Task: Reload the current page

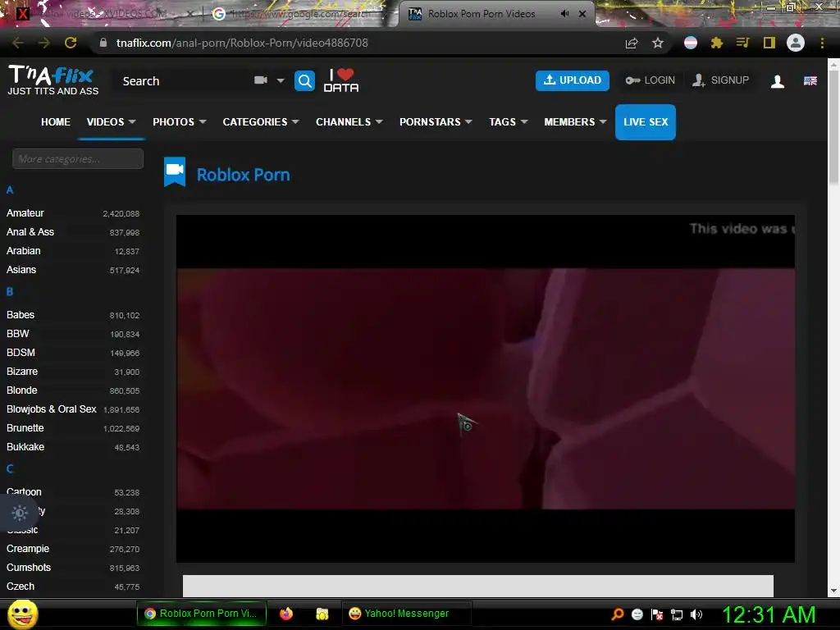Action: tap(71, 43)
